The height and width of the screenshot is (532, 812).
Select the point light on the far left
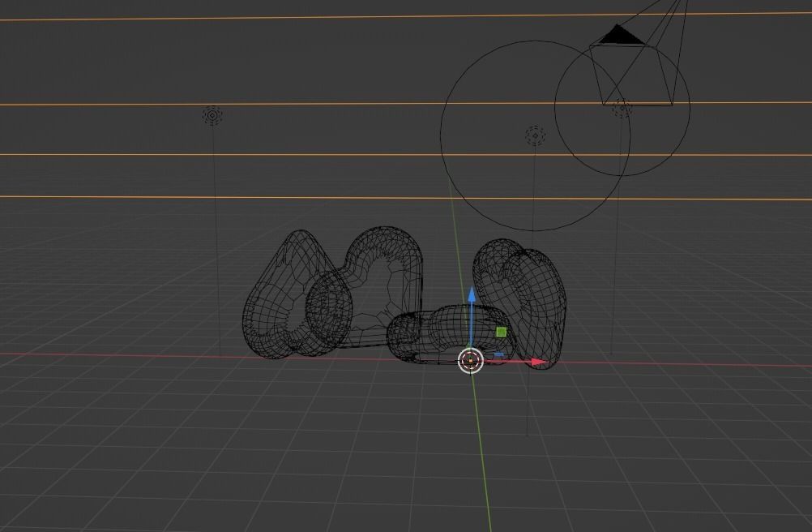pos(212,115)
